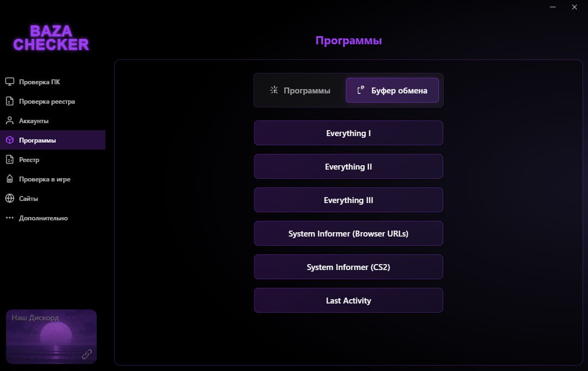Click the file icon beside Реестр
588x371 pixels.
[10, 160]
